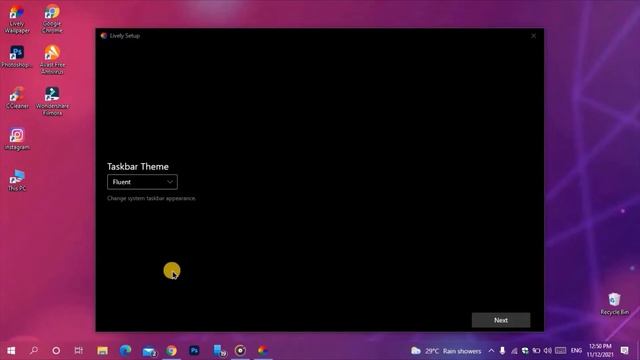Close the Lively Setup window
The width and height of the screenshot is (640, 360).
[533, 36]
